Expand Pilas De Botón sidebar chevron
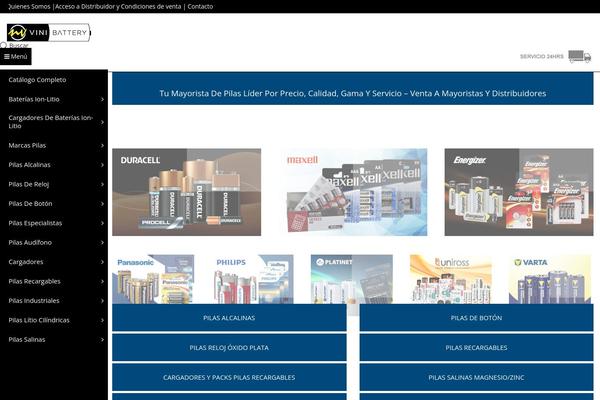Viewport: 600px width, 400px height. pos(102,204)
